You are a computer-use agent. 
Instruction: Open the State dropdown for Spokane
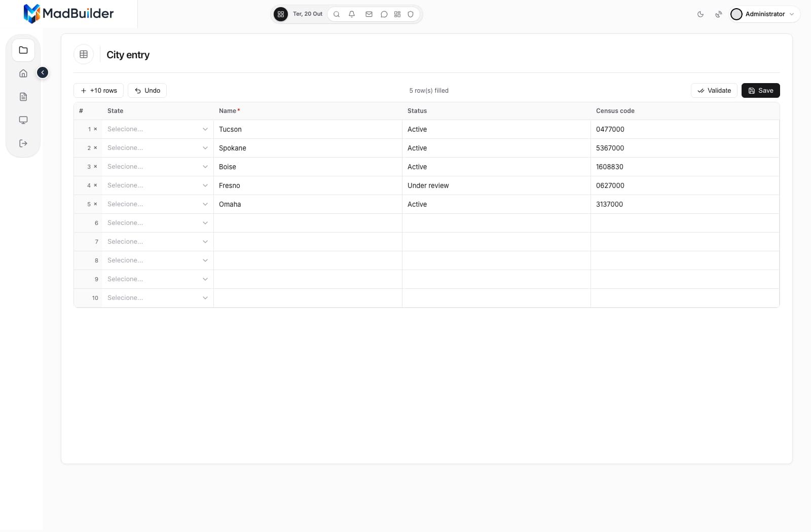click(x=158, y=148)
